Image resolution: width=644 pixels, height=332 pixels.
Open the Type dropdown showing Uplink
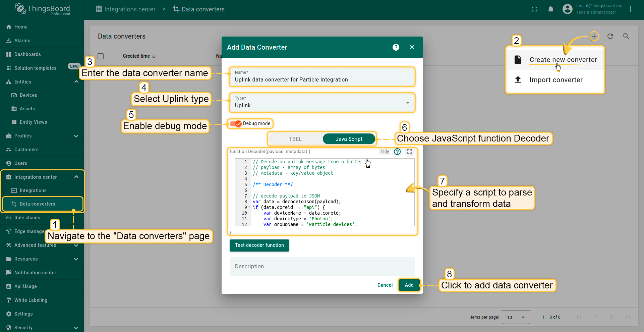pyautogui.click(x=322, y=103)
